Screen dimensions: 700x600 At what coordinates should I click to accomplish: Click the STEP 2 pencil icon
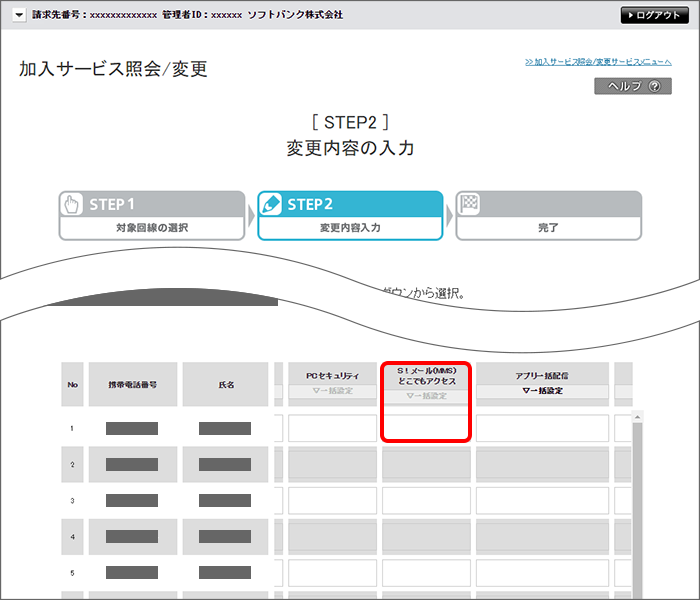[271, 204]
